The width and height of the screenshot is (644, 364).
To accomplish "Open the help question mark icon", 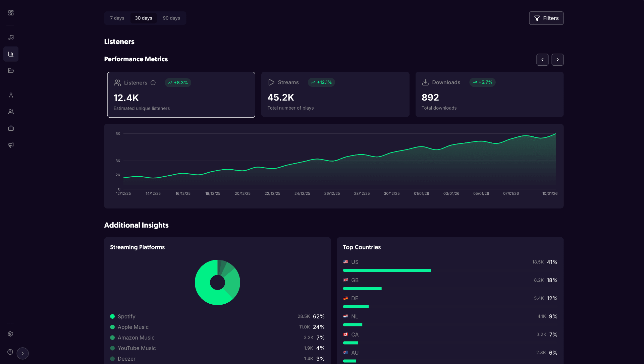I will [10, 352].
